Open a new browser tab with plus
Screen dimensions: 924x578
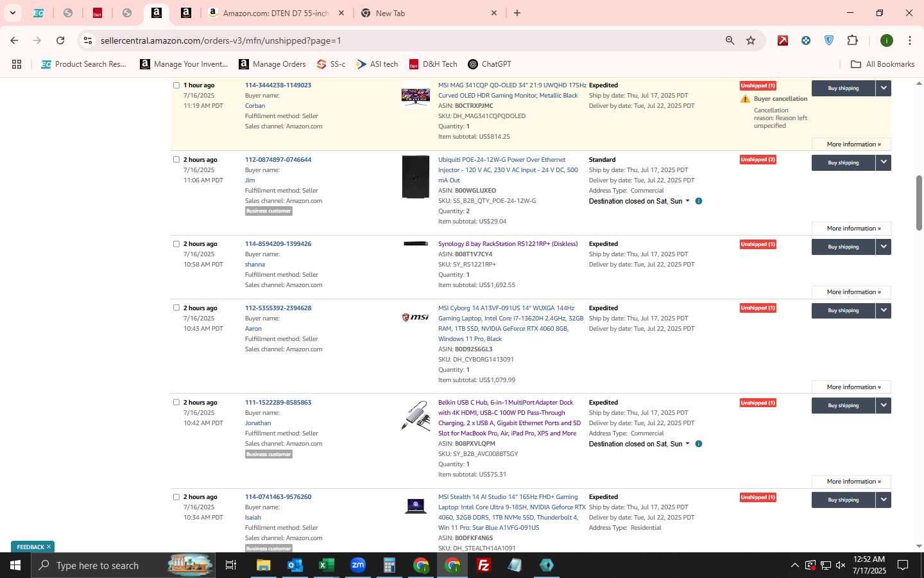[x=517, y=13]
